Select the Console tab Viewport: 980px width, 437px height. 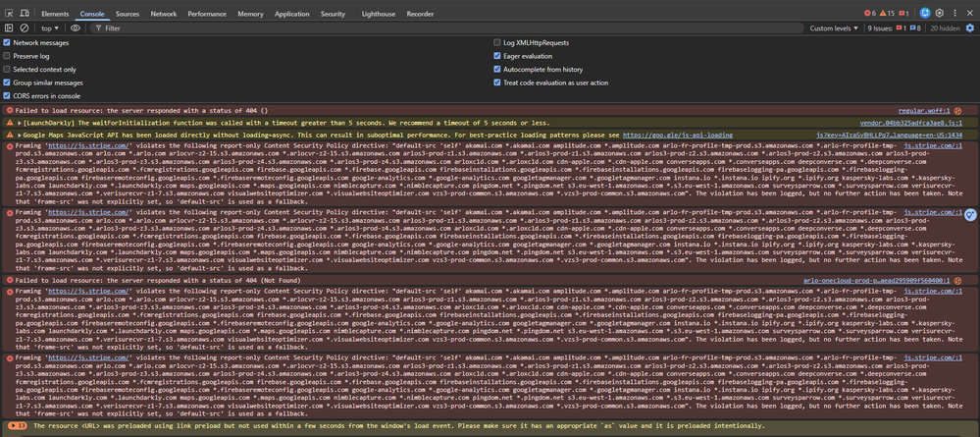(92, 14)
